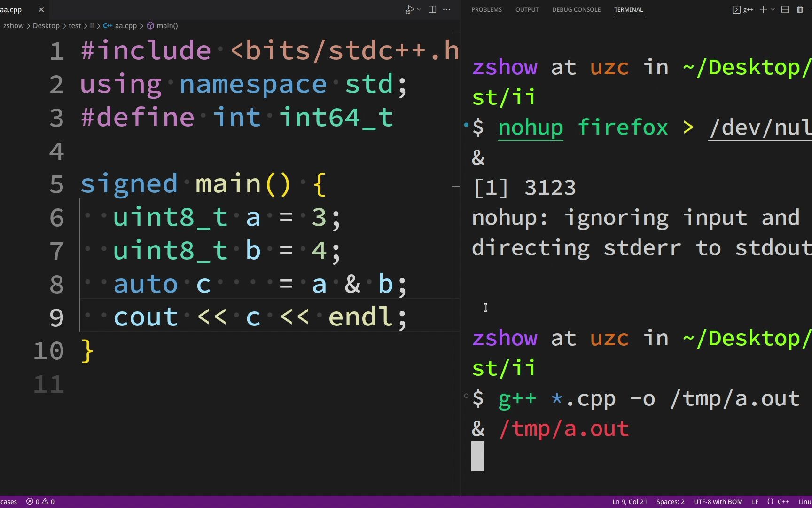
Task: Click the g++ terminal task indicator
Action: coord(743,9)
